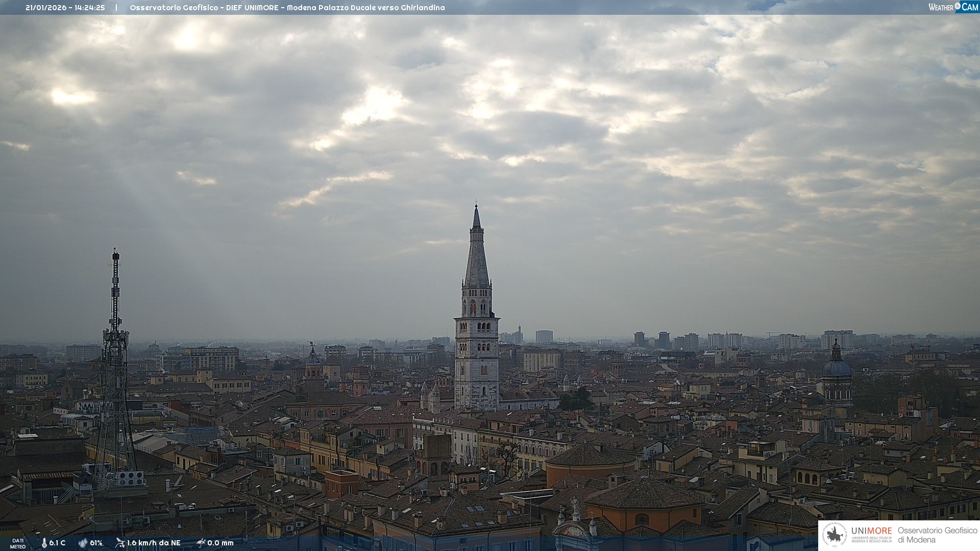Click the humidity water drops icon
The height and width of the screenshot is (551, 980).
83,543
